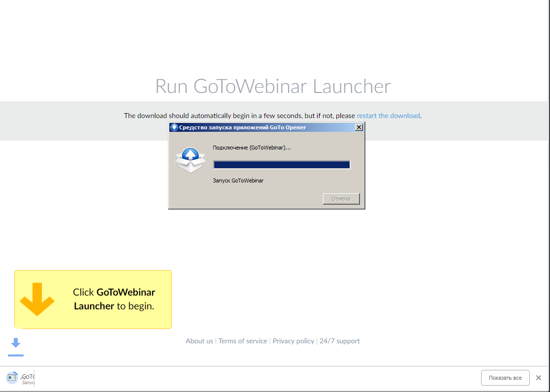Screen dimensions: 550x392
Task: Click the GoTo Opener dialog title text
Action: point(242,127)
